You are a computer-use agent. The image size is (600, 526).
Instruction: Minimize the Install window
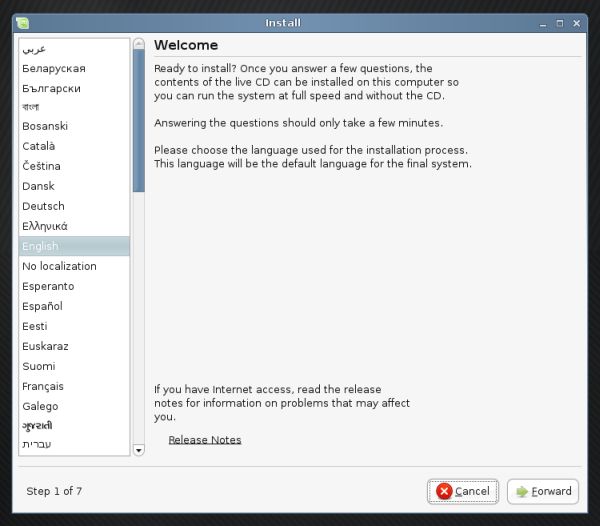tap(543, 24)
